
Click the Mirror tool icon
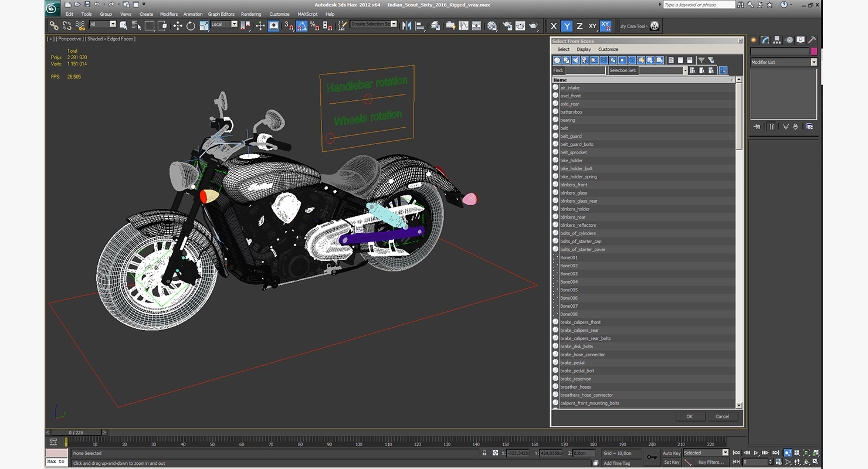[406, 26]
